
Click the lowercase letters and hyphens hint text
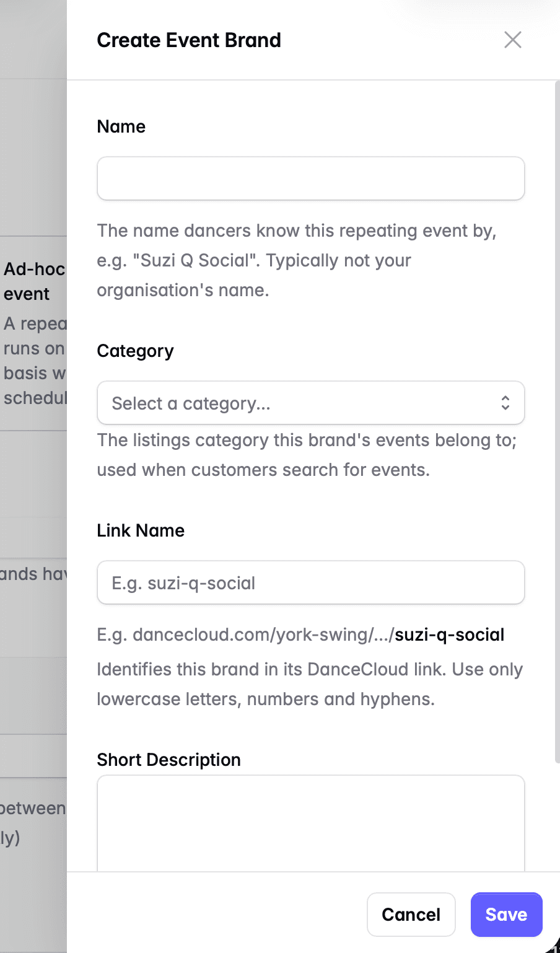point(310,684)
